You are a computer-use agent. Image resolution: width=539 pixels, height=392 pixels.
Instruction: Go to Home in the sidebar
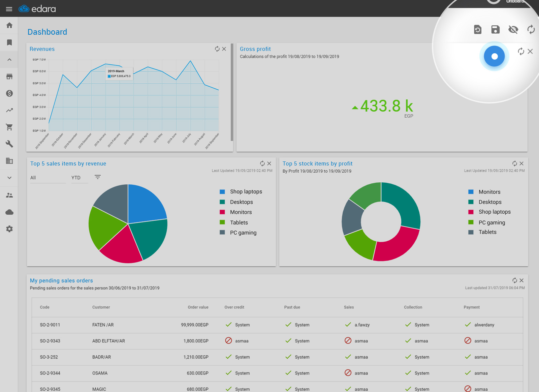[x=9, y=25]
